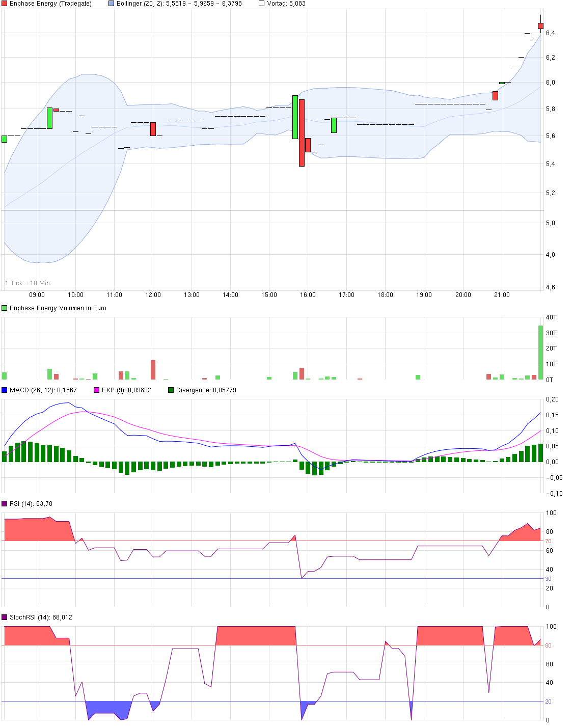
Task: Click the blue Bollinger legend square
Action: [110, 4]
